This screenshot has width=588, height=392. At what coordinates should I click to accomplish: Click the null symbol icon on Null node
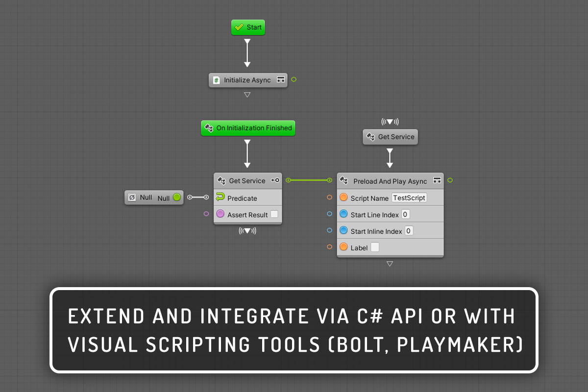(x=132, y=197)
